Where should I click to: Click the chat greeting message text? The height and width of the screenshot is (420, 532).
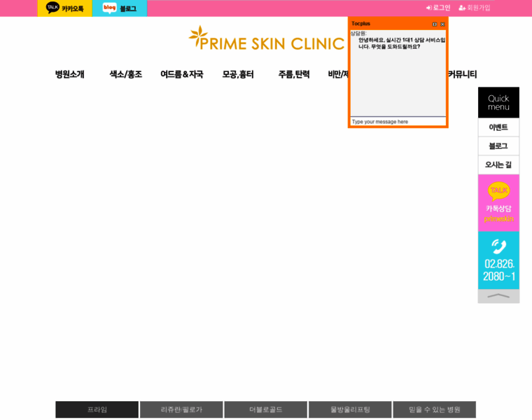coord(402,43)
